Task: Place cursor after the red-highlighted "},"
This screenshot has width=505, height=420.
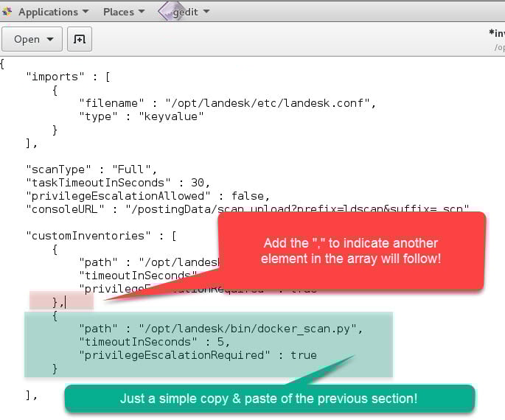Action: pos(64,301)
